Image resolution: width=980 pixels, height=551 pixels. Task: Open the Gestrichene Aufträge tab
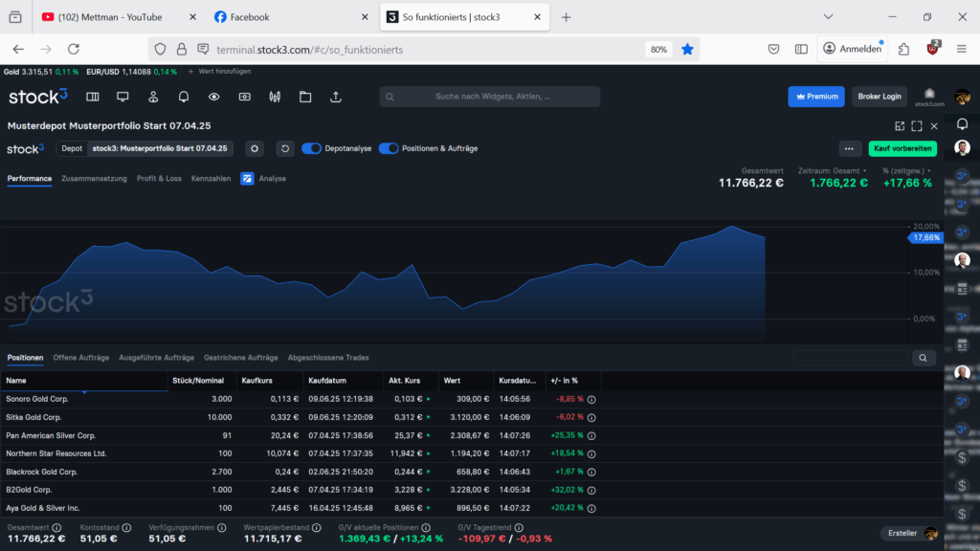[240, 358]
